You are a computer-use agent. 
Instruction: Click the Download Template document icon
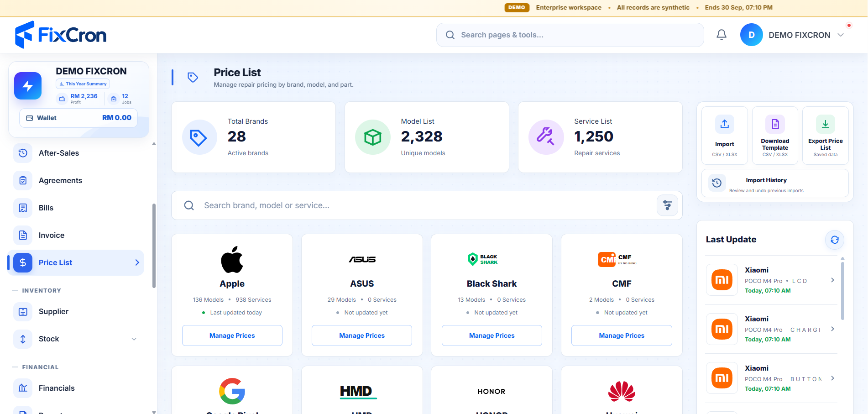pyautogui.click(x=775, y=124)
